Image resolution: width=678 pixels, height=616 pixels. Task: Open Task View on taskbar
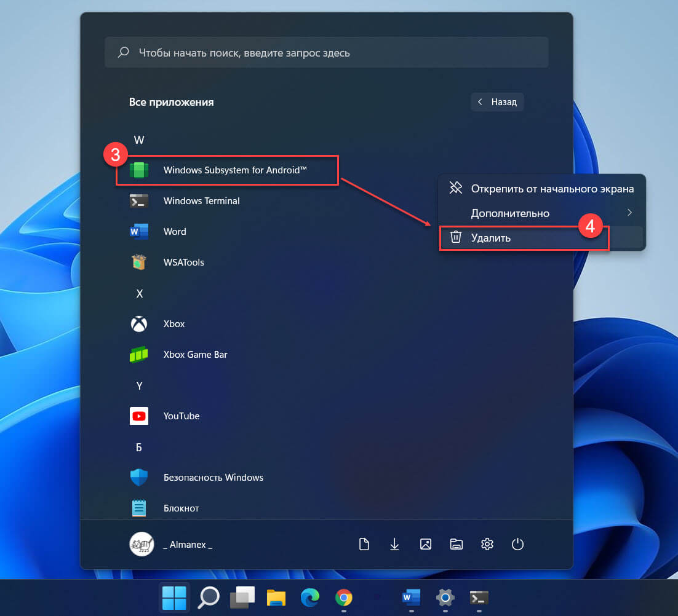[x=242, y=598]
